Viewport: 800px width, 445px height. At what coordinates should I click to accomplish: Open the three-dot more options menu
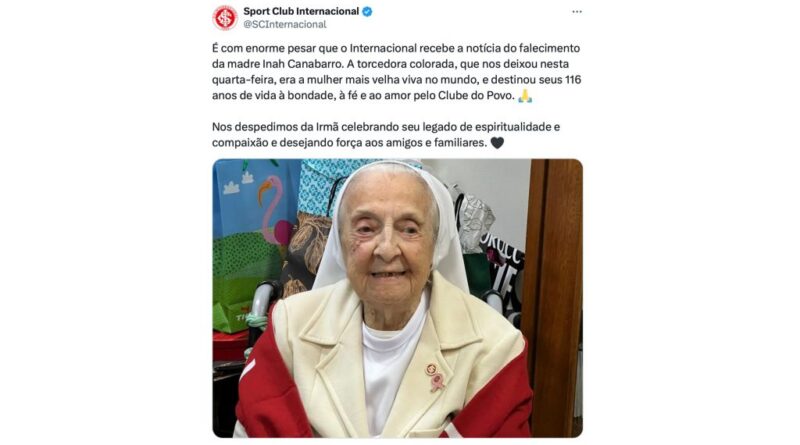(577, 12)
